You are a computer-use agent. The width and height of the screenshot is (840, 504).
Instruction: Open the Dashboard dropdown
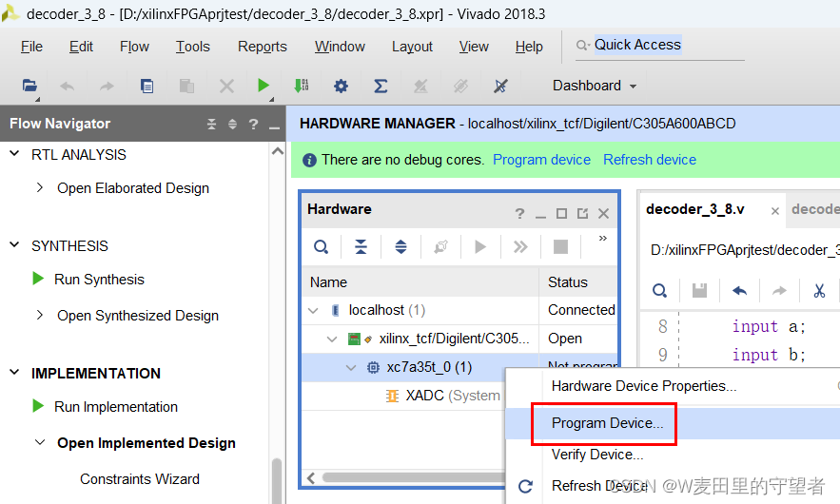(595, 86)
